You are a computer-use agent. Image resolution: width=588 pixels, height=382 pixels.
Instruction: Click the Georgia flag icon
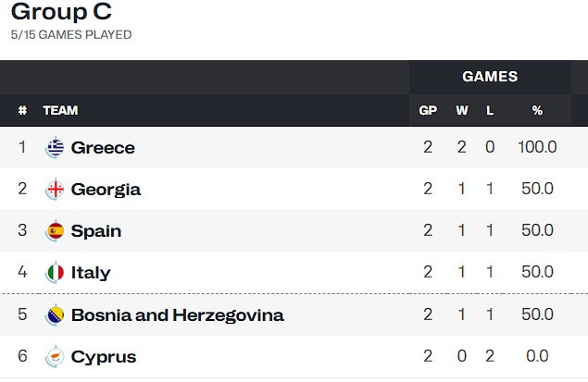56,190
